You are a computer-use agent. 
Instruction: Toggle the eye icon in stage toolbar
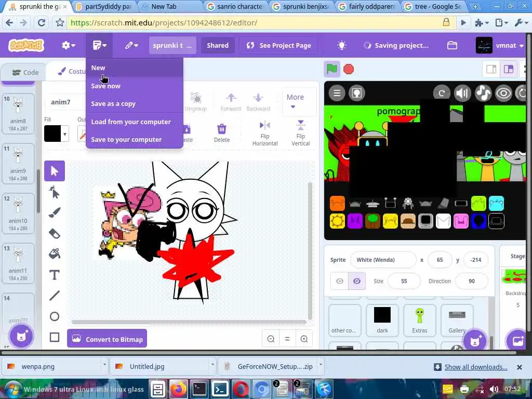(503, 93)
